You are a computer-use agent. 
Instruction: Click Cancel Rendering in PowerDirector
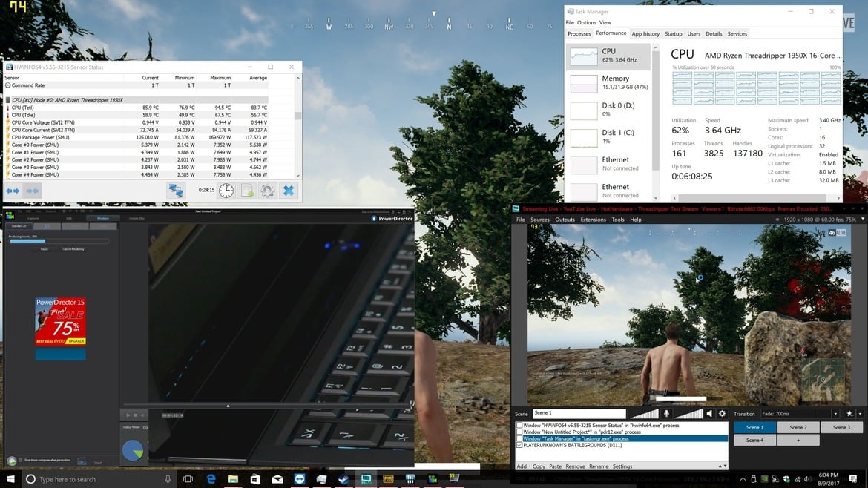pyautogui.click(x=73, y=249)
